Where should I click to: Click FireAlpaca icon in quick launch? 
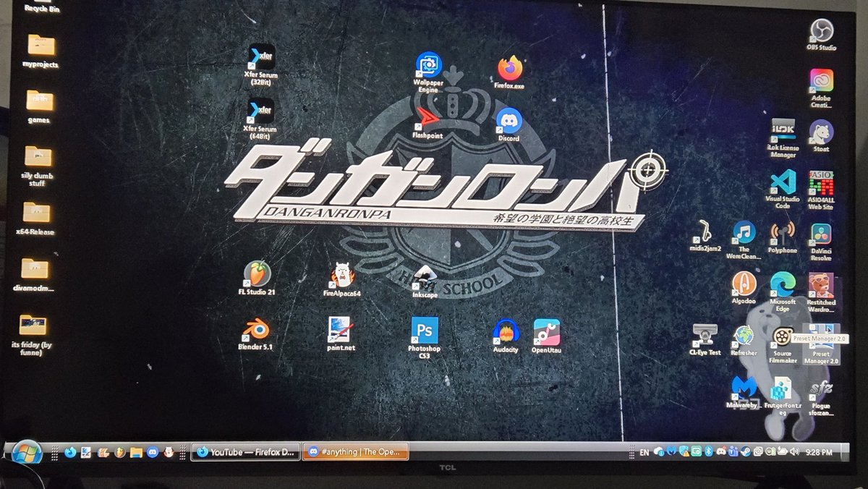pos(168,452)
